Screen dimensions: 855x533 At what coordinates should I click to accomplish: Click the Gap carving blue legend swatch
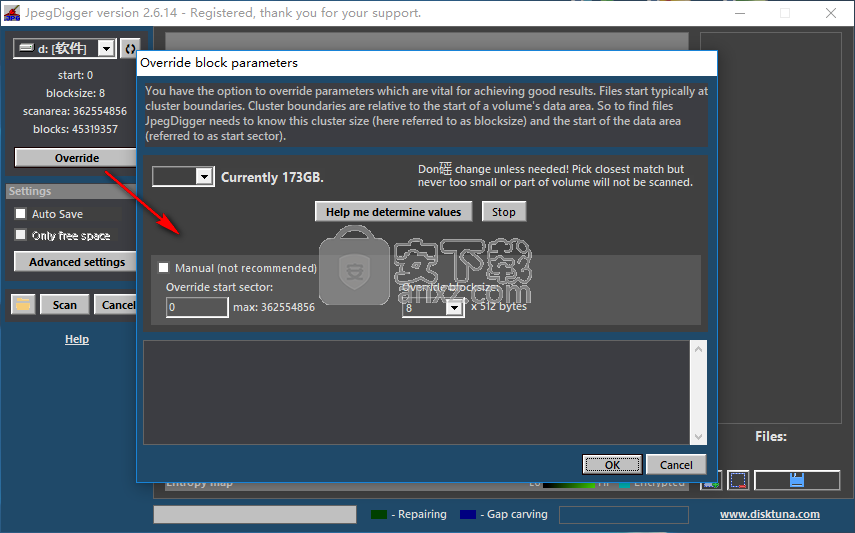click(468, 514)
